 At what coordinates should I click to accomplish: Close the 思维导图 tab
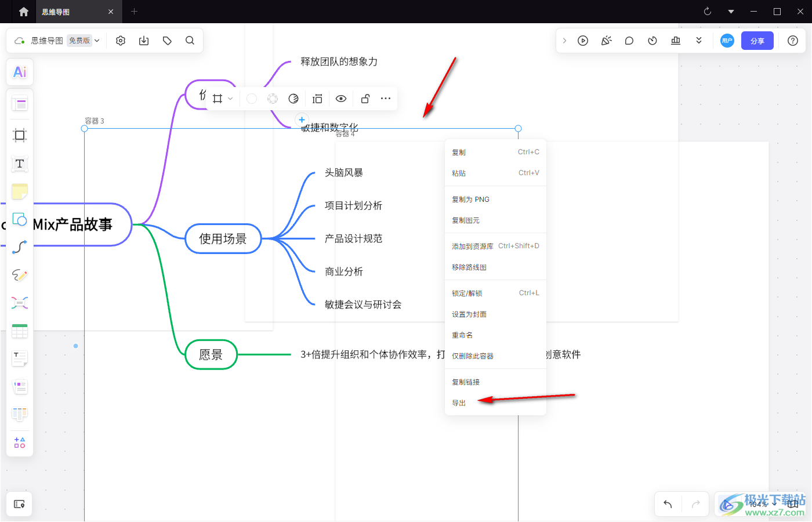click(111, 12)
